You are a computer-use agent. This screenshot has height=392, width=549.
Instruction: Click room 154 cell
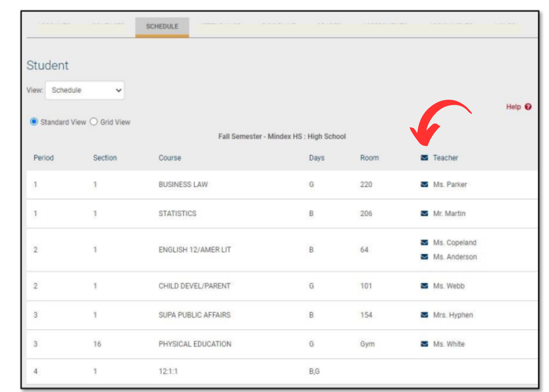tap(366, 315)
